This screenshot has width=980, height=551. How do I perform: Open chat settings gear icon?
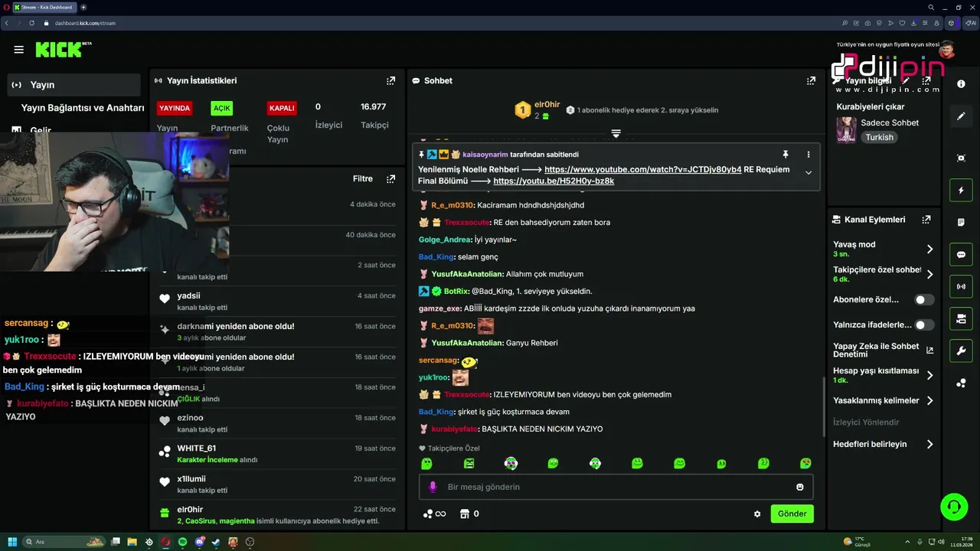(757, 514)
